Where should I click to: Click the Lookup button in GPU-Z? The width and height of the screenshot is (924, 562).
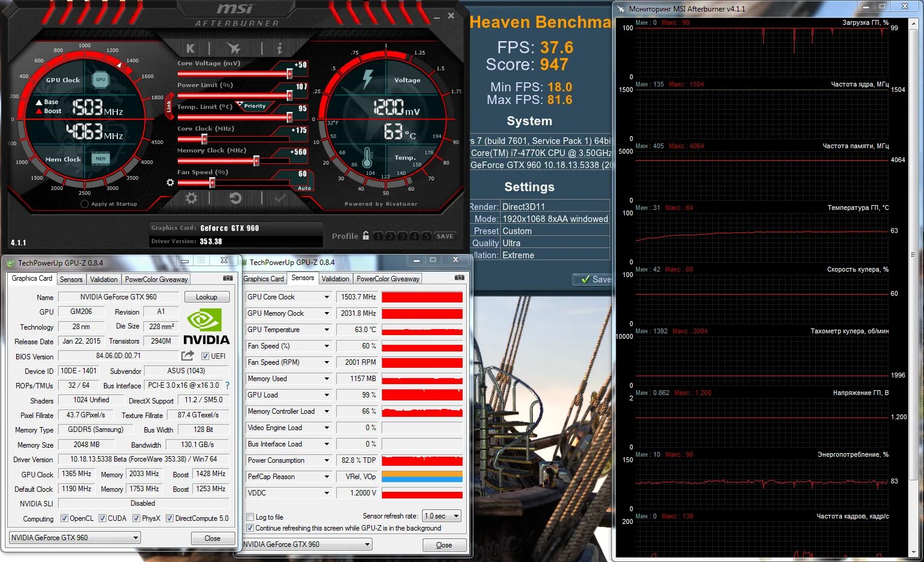(x=206, y=297)
